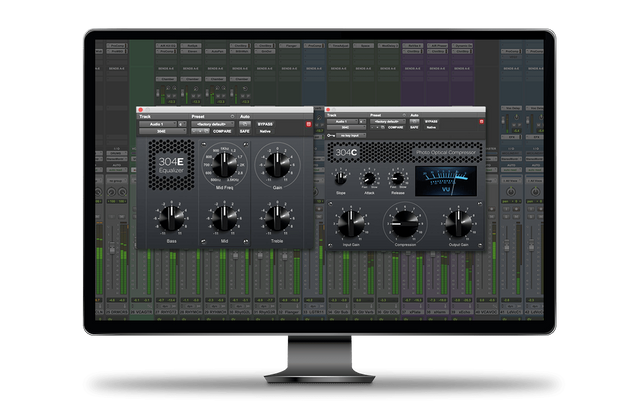Click the 304C logo text

pyautogui.click(x=346, y=153)
